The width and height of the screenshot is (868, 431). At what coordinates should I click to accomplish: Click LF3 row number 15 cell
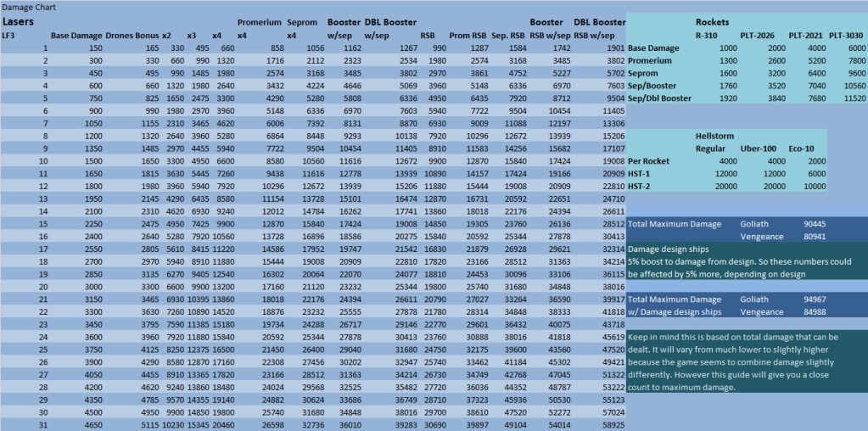point(44,223)
